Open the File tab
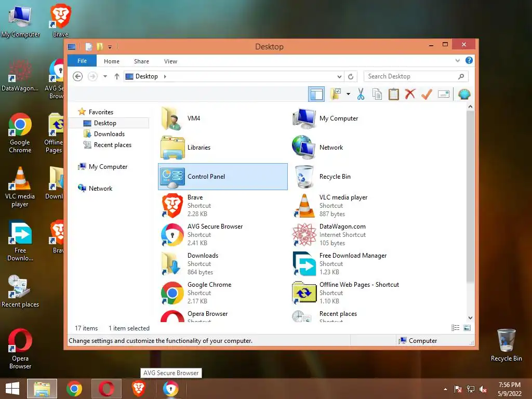Viewport: 532px width, 399px height. 82,61
